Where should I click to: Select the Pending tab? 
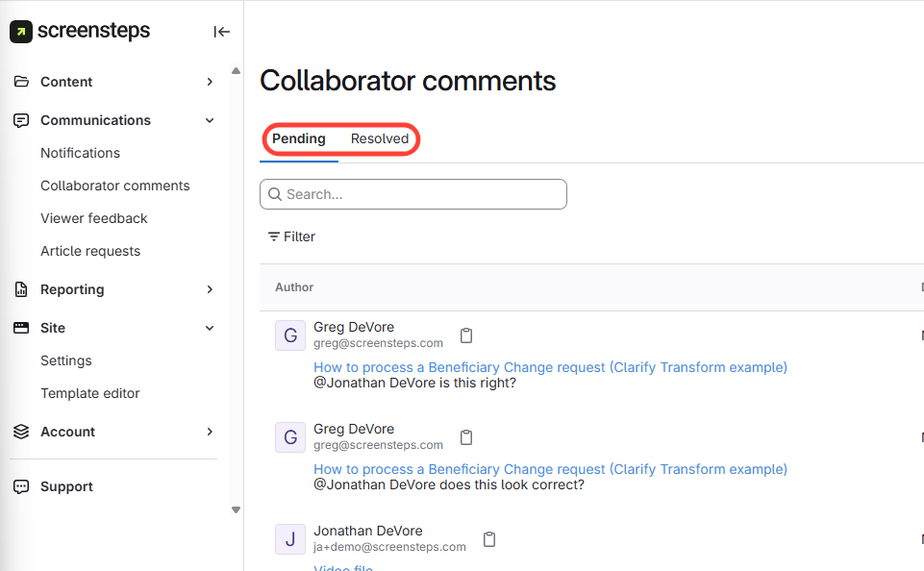click(x=299, y=138)
